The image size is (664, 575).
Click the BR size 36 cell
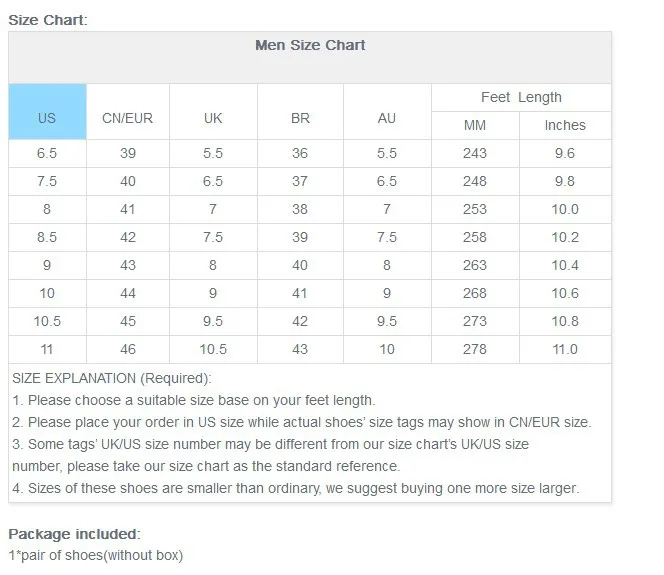coord(300,153)
